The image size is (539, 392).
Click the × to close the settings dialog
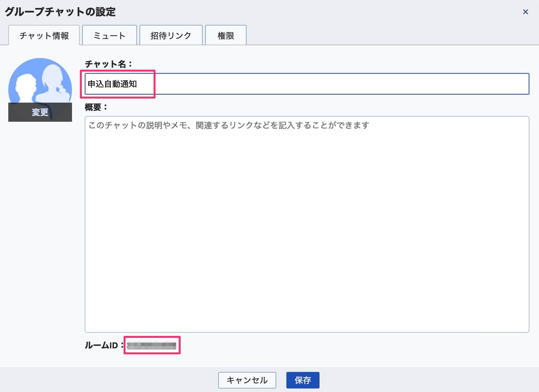click(x=525, y=12)
